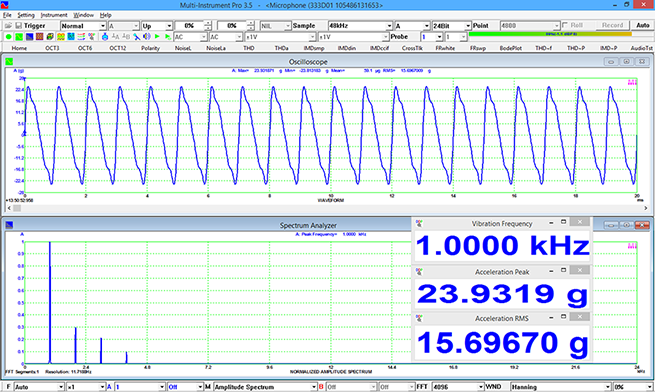Click the Vibration Frequency panel icon
This screenshot has height=392, width=655.
[419, 224]
